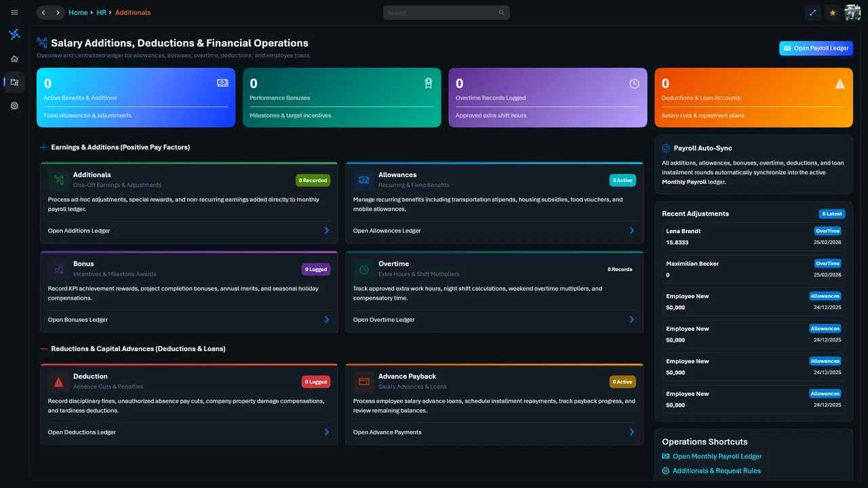The image size is (868, 488).
Task: Click Lena Brandt adjustment row
Action: pos(753,237)
